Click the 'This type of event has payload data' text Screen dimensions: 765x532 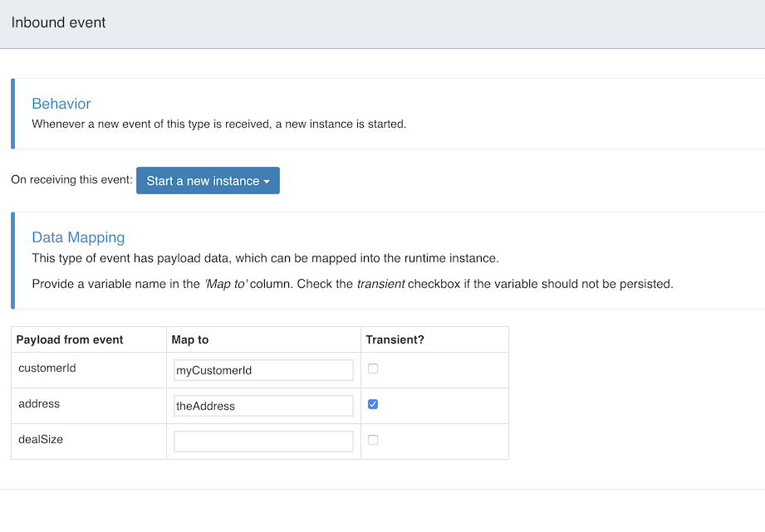tap(265, 258)
